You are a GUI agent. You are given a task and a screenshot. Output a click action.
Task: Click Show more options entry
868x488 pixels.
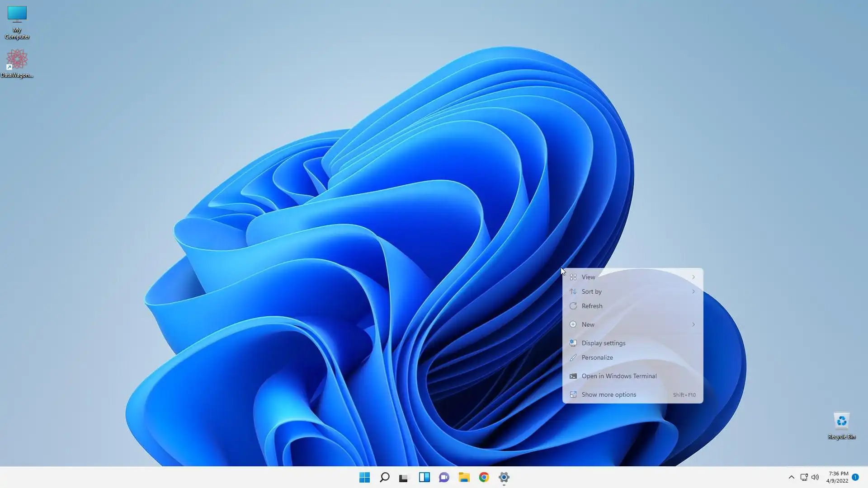609,394
